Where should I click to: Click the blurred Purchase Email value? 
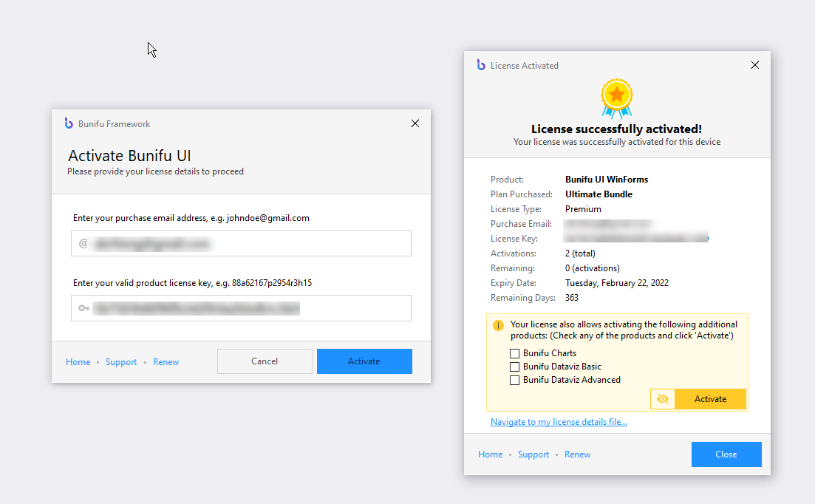(607, 223)
